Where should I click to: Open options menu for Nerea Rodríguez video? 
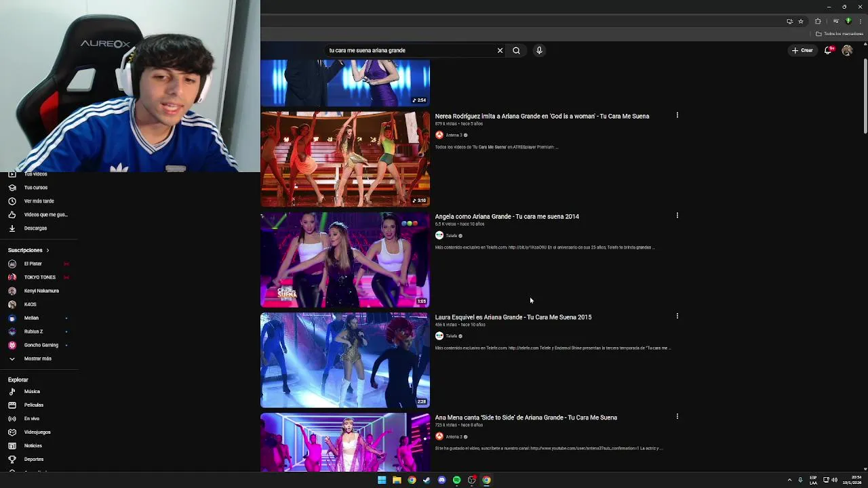pos(677,115)
